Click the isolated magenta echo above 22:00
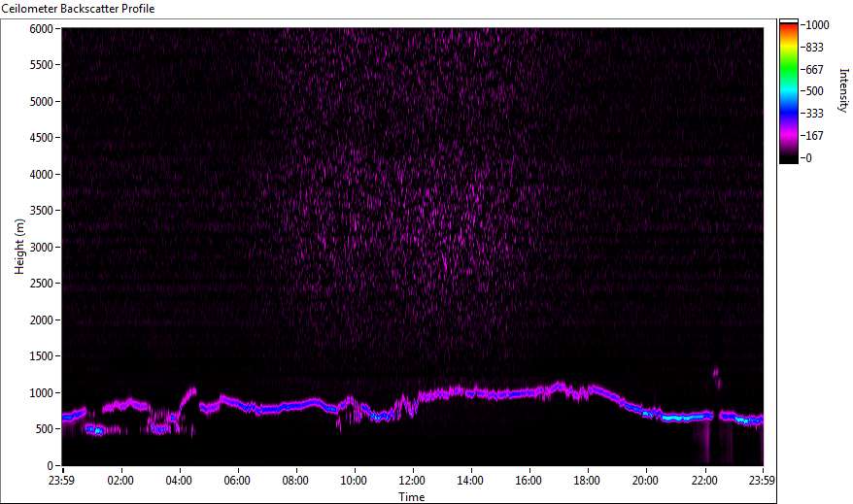The image size is (853, 504). (717, 378)
